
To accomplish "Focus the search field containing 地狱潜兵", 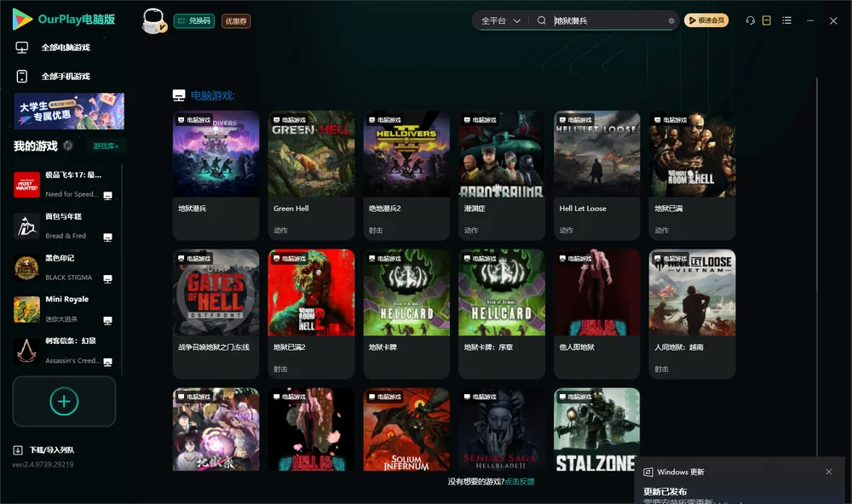I will point(610,20).
